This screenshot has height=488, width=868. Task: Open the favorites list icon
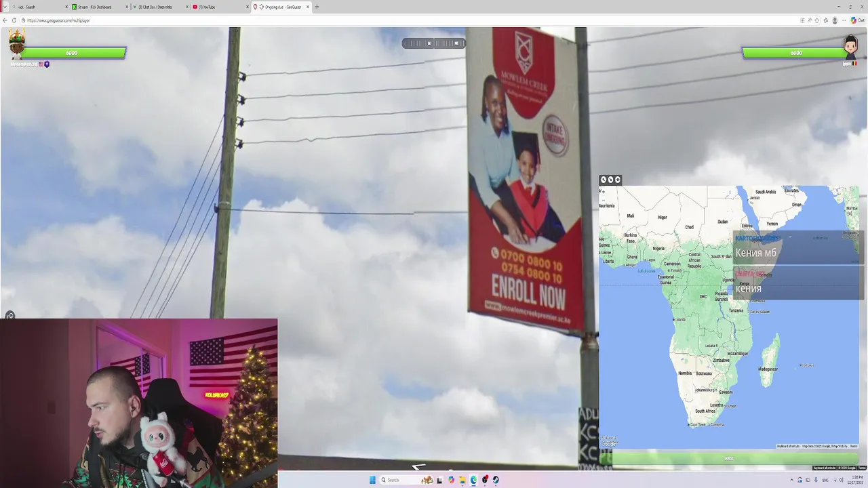[x=826, y=20]
